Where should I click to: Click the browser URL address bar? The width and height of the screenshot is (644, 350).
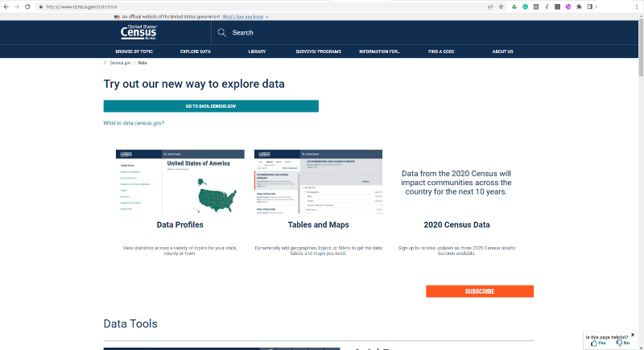[x=263, y=6]
